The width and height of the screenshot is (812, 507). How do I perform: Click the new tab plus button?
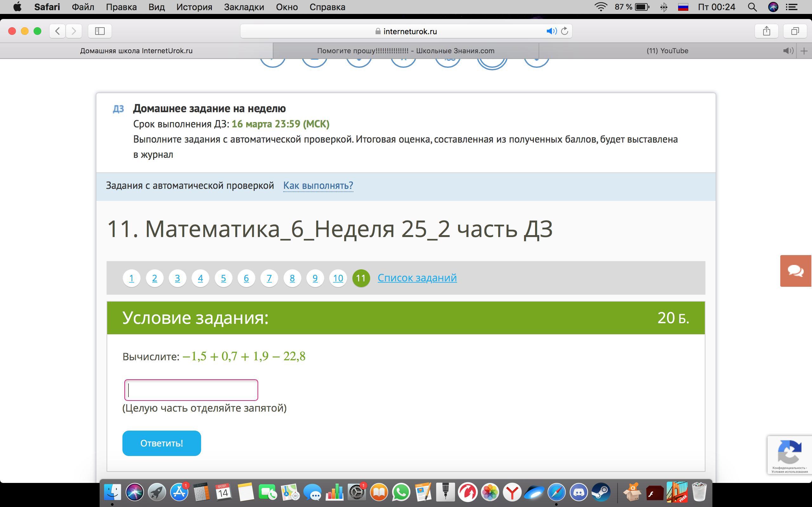804,51
